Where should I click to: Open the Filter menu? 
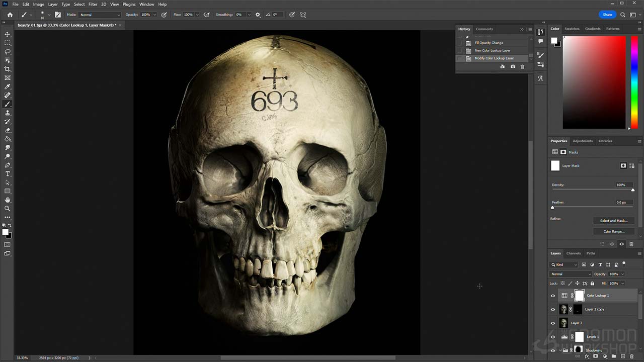click(x=93, y=4)
